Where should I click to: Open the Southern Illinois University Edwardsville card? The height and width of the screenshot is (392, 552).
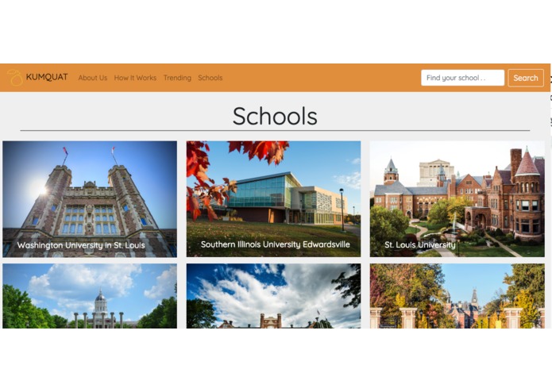273,199
